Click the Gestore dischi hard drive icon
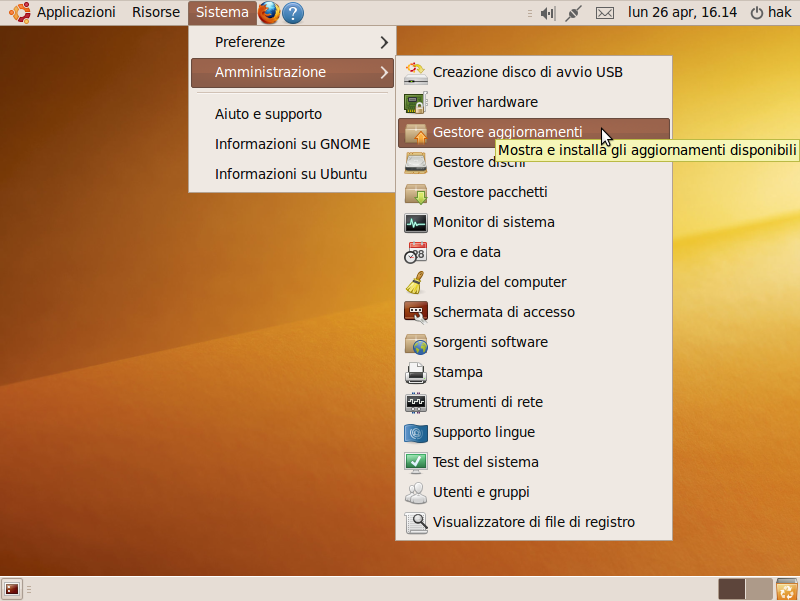 click(x=415, y=163)
